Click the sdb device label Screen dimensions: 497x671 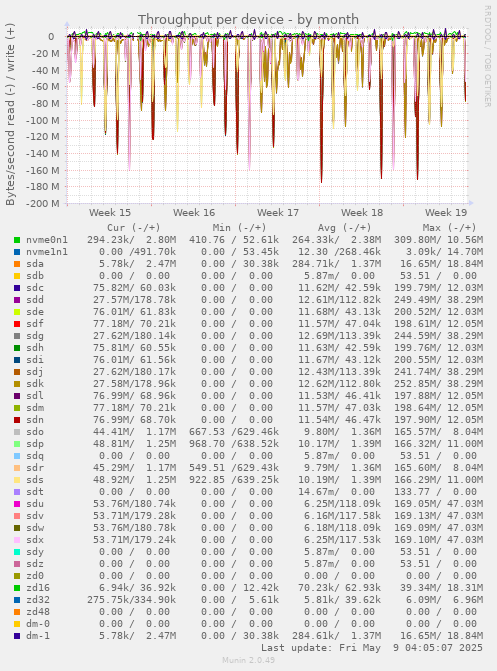35,276
